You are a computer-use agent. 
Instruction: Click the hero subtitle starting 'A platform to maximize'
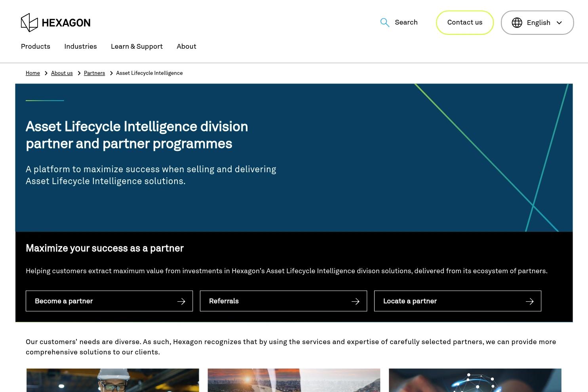151,175
